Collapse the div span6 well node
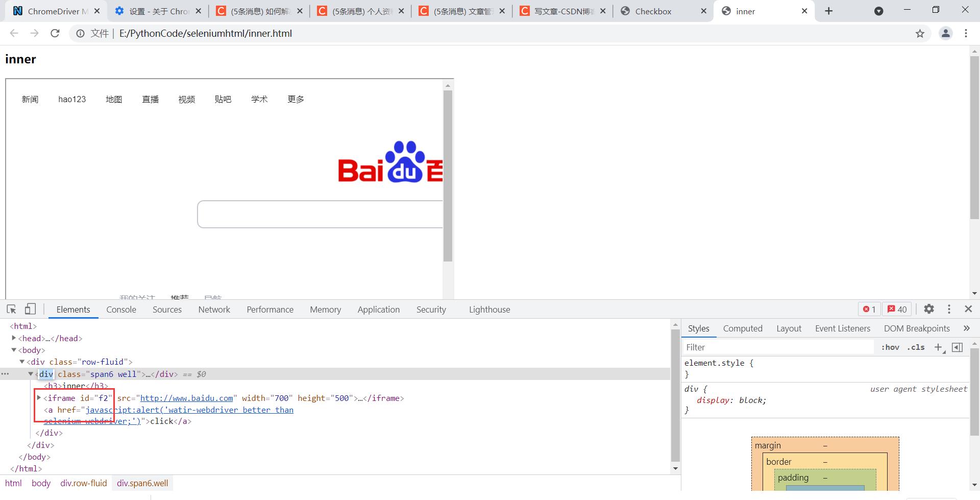This screenshot has width=980, height=500. (31, 374)
